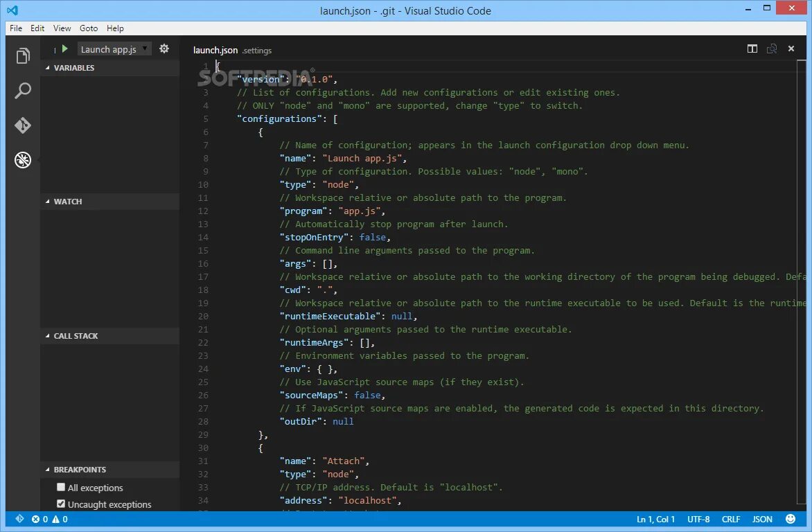
Task: Minimize the Visual Studio Code window
Action: (x=748, y=9)
